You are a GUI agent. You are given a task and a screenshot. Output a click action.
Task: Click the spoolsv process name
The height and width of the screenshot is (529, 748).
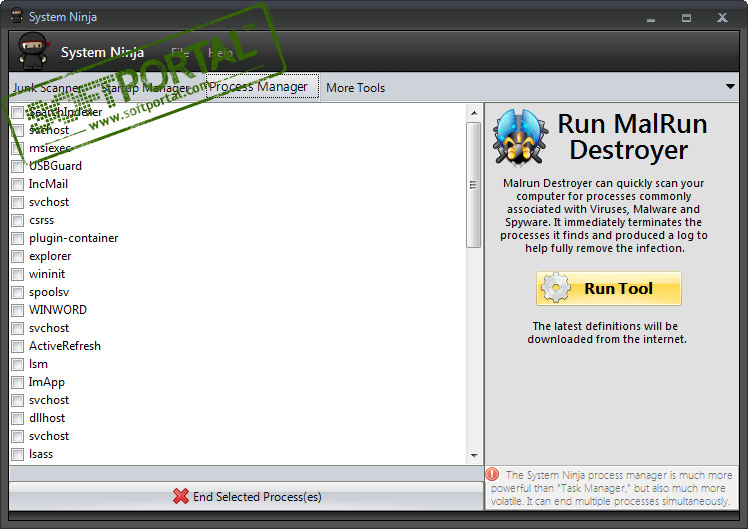[x=49, y=292]
